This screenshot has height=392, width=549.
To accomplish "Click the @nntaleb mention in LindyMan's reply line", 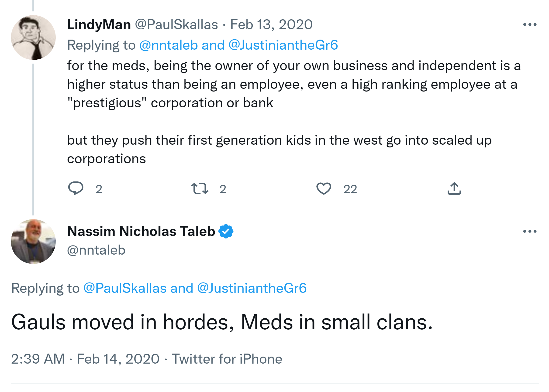I will point(169,45).
